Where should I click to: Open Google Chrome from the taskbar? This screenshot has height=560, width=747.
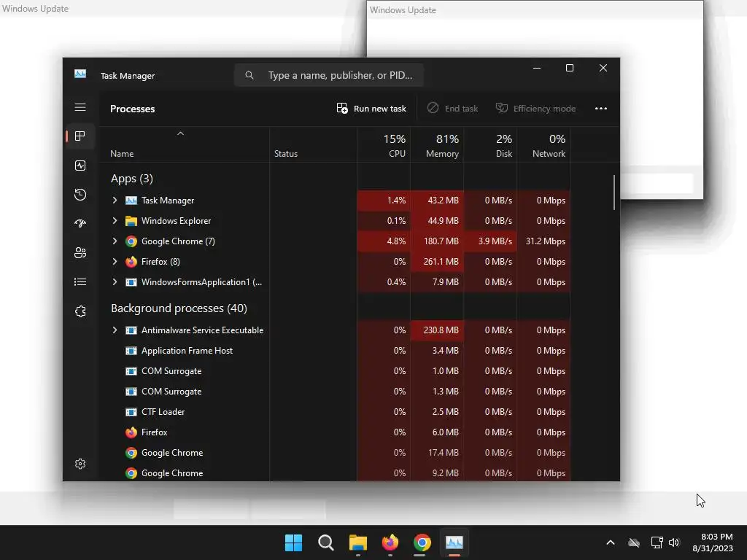tap(422, 542)
